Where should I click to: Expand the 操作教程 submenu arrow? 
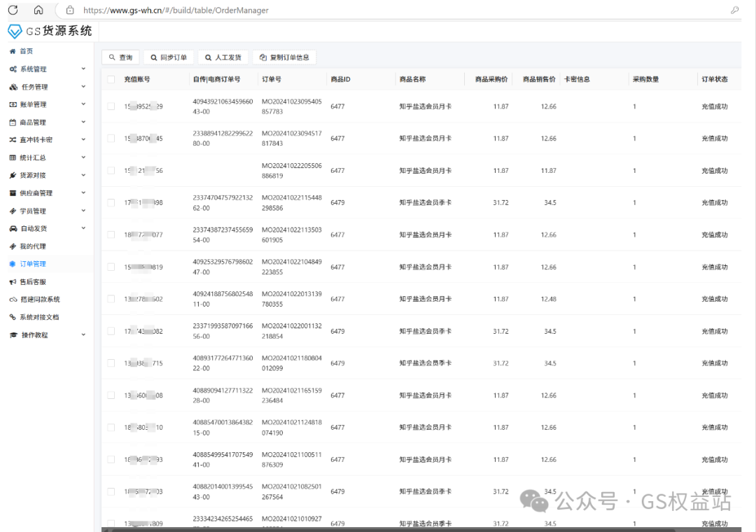pyautogui.click(x=83, y=335)
